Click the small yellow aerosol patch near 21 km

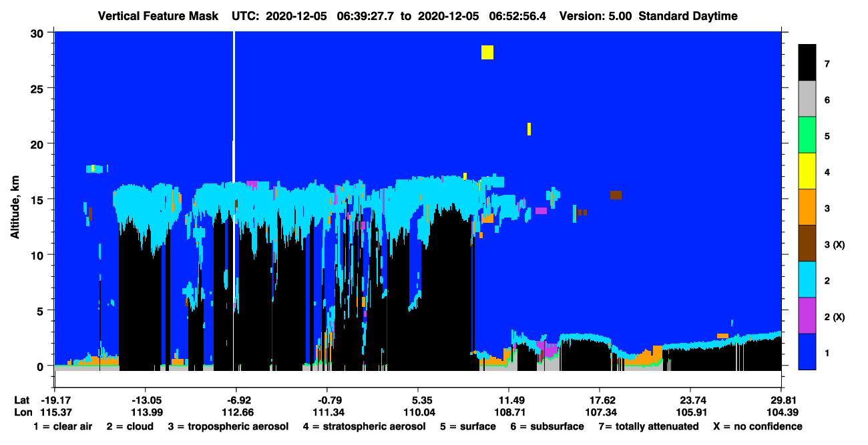529,129
